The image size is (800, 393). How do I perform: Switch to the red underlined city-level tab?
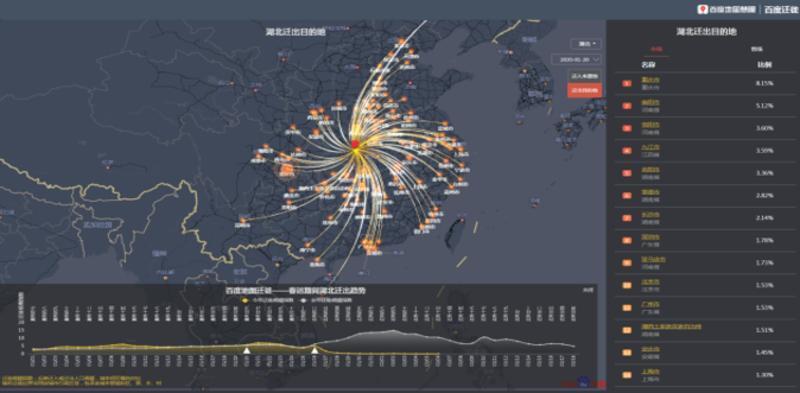point(656,50)
